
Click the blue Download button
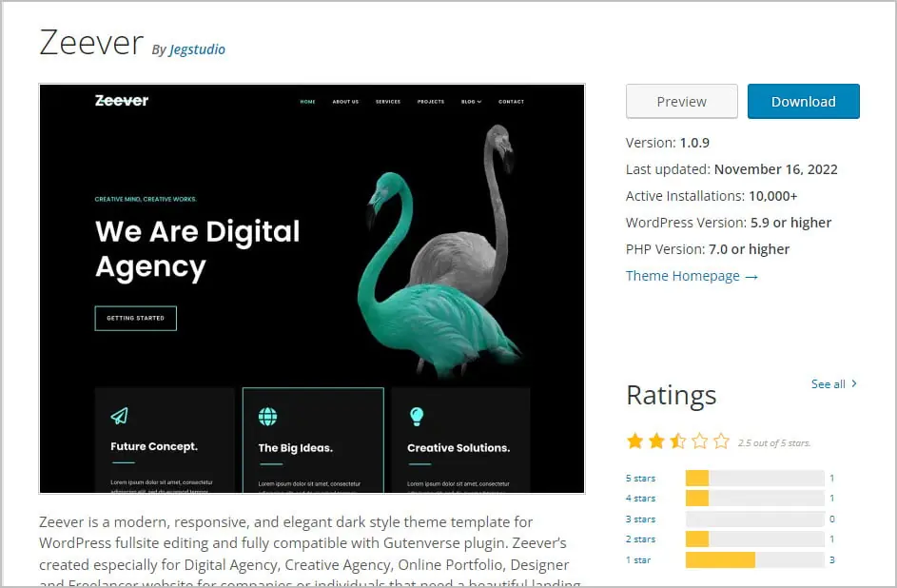click(803, 101)
